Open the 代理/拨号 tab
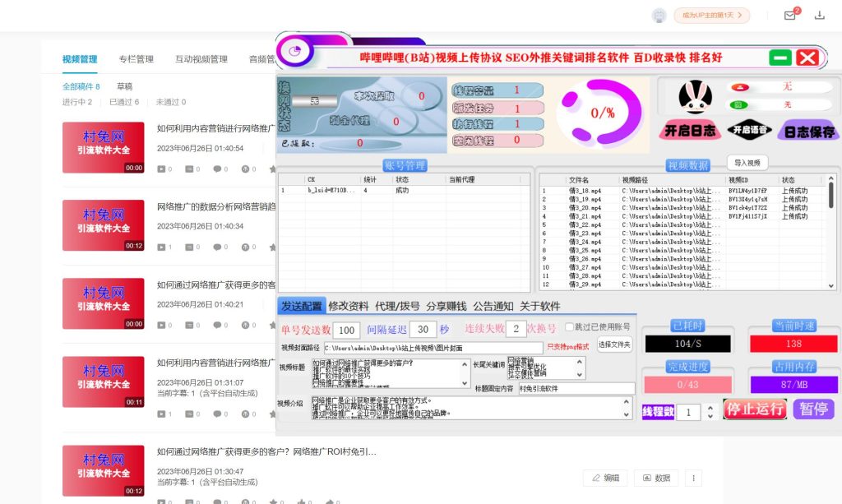 397,306
